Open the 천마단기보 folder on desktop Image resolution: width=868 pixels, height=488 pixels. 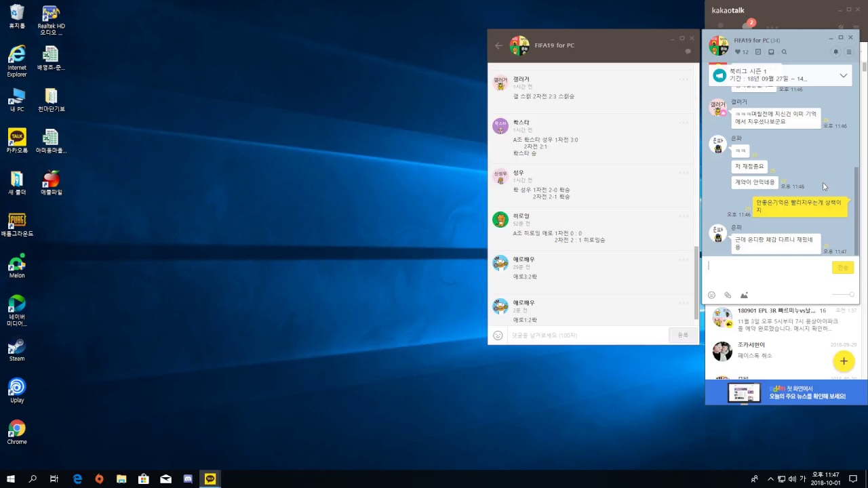coord(51,99)
